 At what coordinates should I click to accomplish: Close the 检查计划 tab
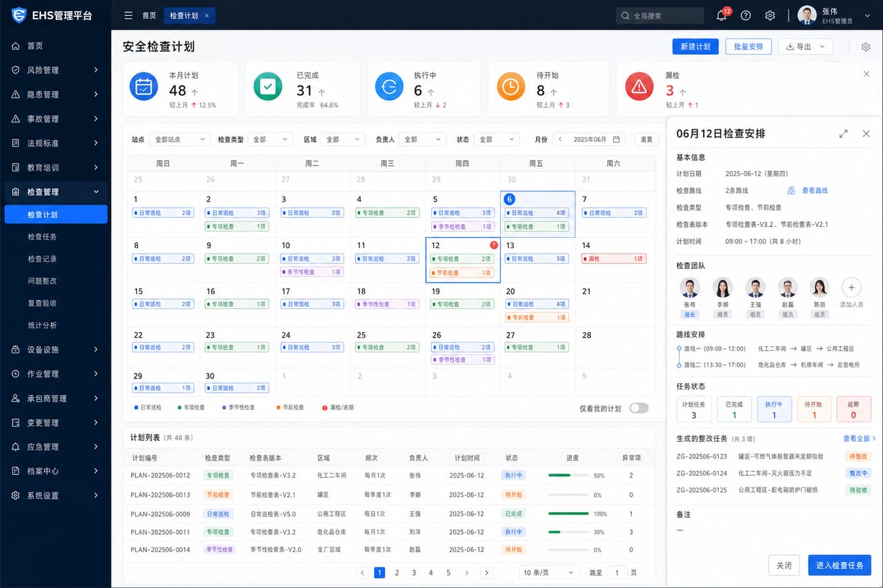[x=207, y=15]
